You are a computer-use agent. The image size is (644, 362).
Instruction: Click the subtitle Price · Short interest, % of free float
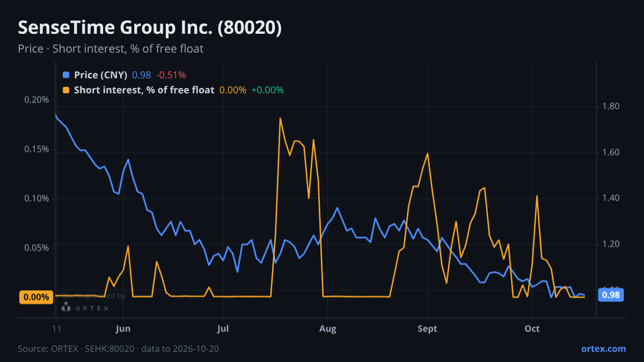point(111,49)
